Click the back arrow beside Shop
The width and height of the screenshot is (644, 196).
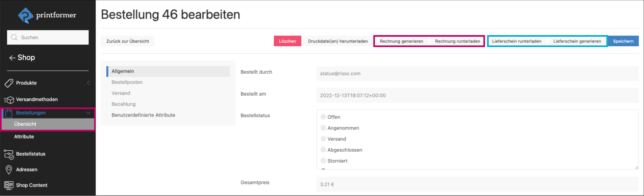12,58
